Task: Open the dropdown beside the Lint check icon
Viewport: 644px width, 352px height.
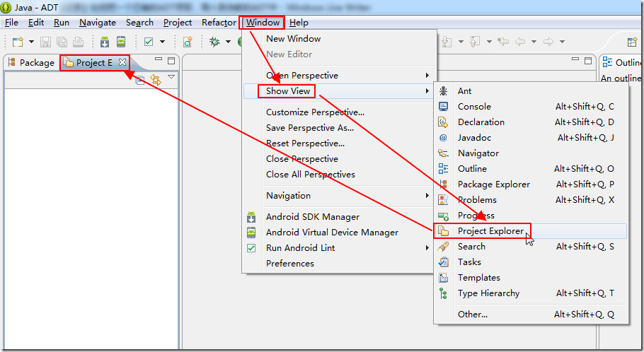Action: point(162,42)
